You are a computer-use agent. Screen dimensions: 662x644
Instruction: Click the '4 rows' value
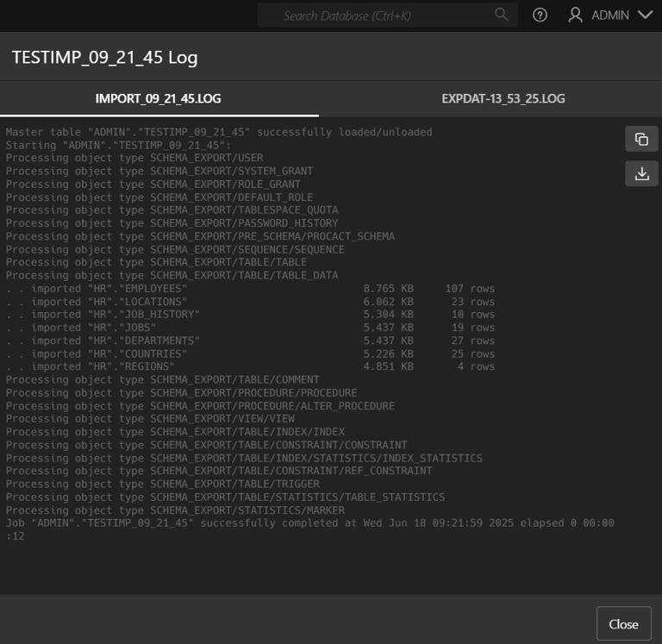tap(476, 366)
